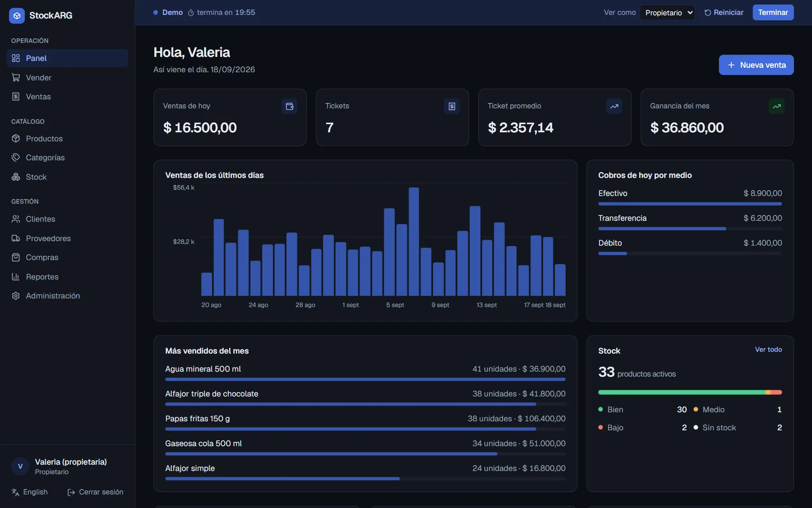Click the Terminar button
Screen dimensions: 812x508
pos(773,13)
